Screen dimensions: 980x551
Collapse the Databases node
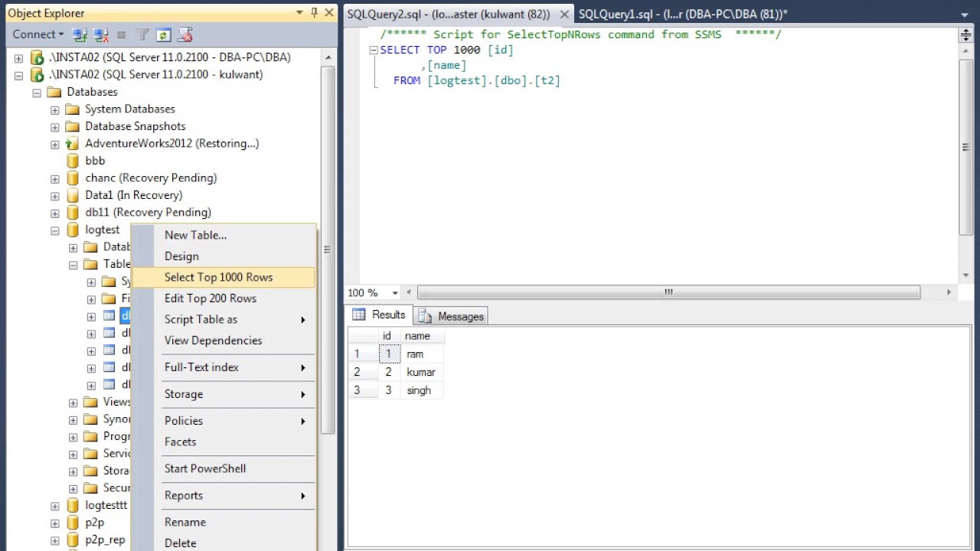pos(37,92)
